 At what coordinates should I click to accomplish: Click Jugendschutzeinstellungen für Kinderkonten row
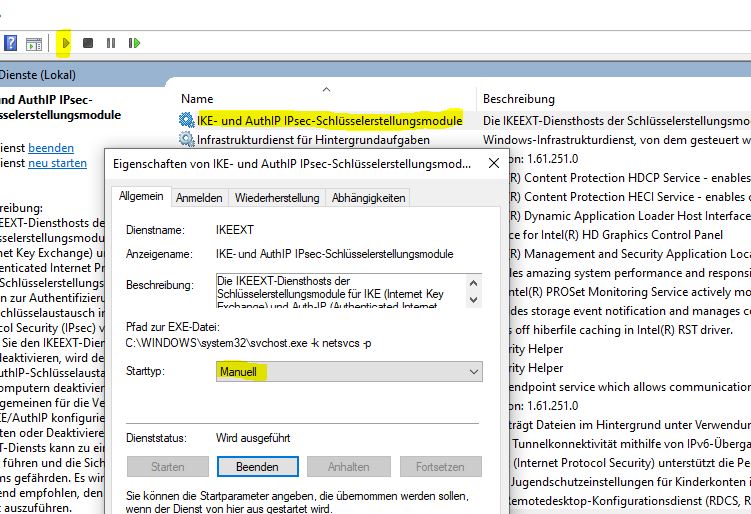coord(630,482)
